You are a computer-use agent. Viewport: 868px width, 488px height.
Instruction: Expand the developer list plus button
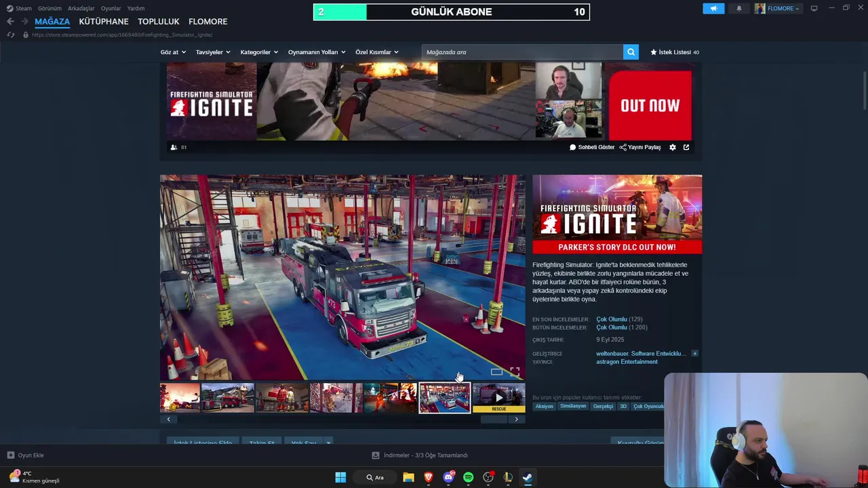coord(694,353)
